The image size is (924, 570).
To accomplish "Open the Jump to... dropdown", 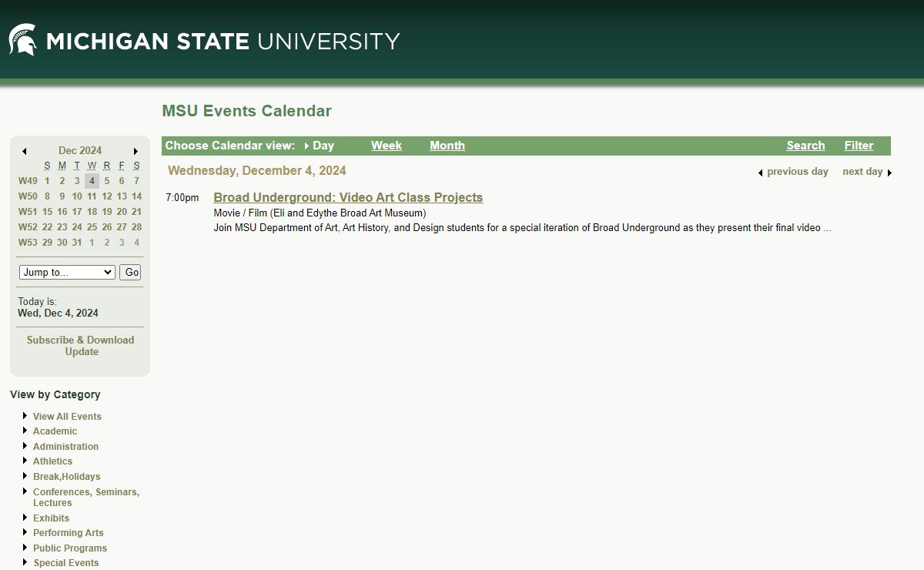I will (x=67, y=272).
